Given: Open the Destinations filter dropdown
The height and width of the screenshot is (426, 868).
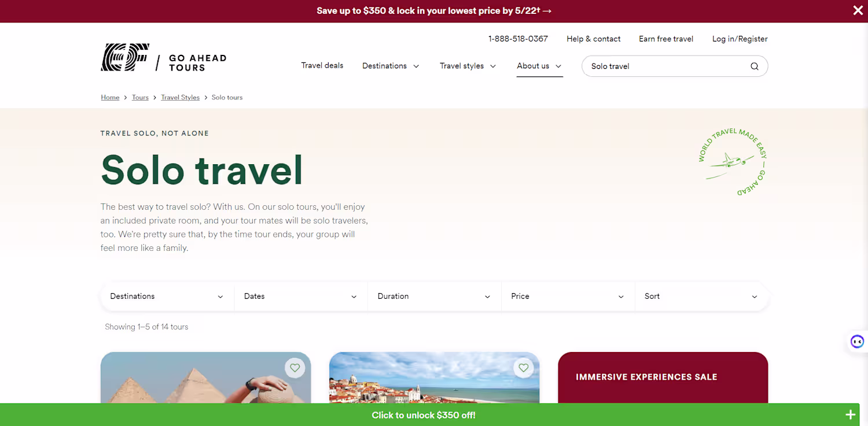Looking at the screenshot, I should (167, 296).
